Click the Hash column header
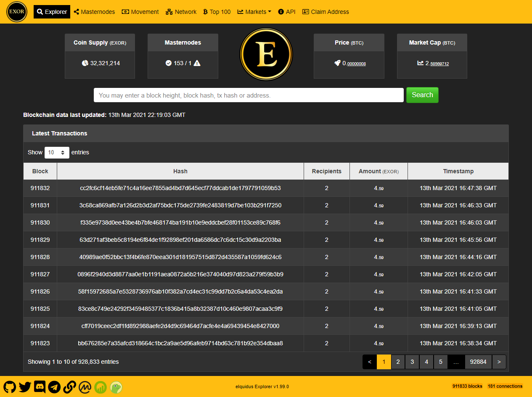Viewport: 532px width, 397px height. point(180,171)
